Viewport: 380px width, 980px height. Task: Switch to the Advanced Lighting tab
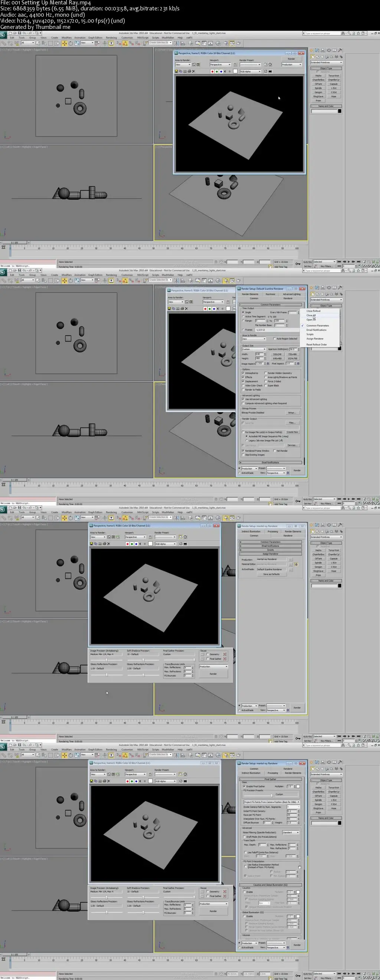(x=292, y=294)
